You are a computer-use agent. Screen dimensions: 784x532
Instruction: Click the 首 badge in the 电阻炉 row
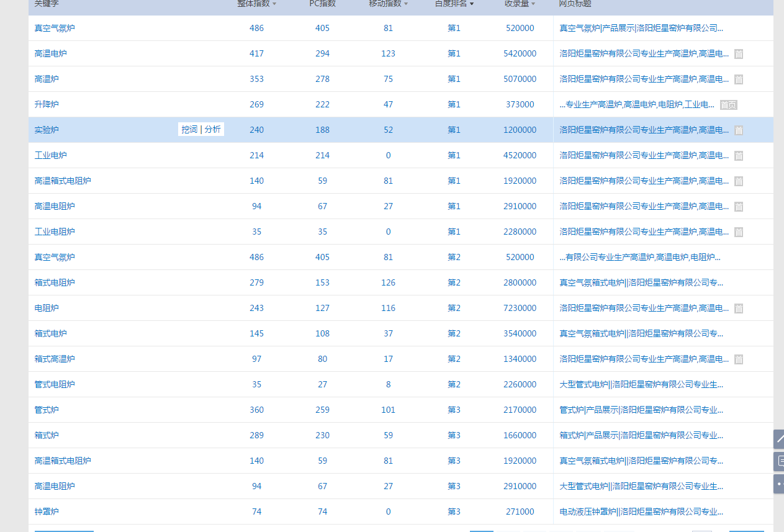click(739, 309)
